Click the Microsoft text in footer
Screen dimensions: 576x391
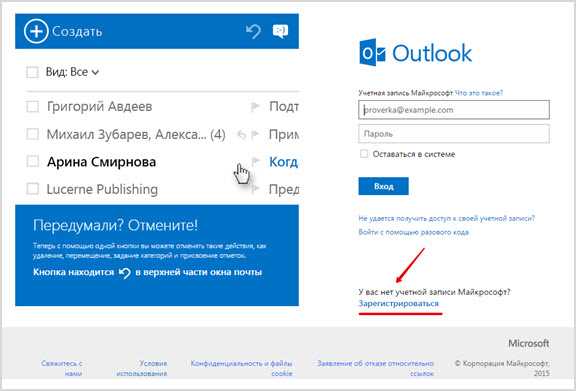coord(529,344)
